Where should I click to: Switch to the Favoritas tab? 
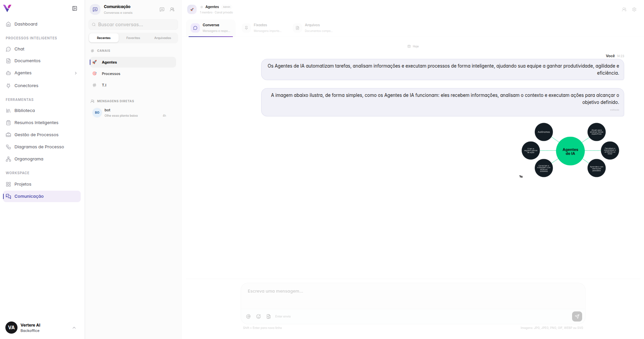[x=133, y=38]
